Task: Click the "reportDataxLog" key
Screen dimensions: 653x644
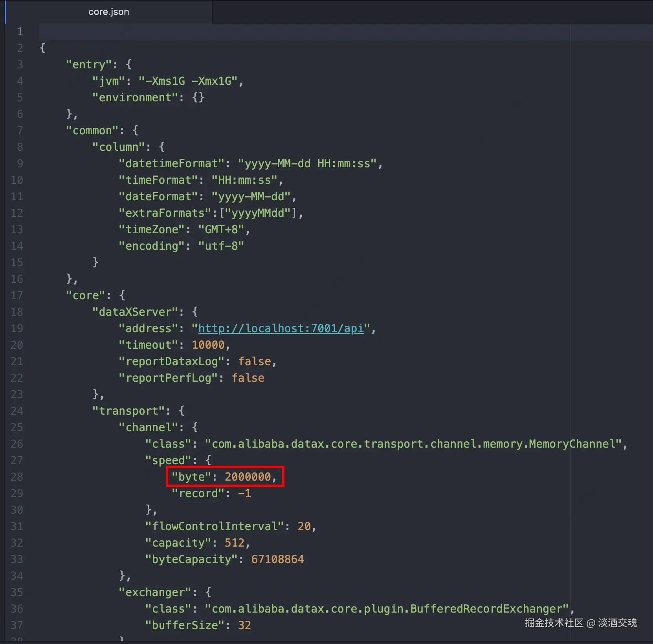Action: (171, 361)
